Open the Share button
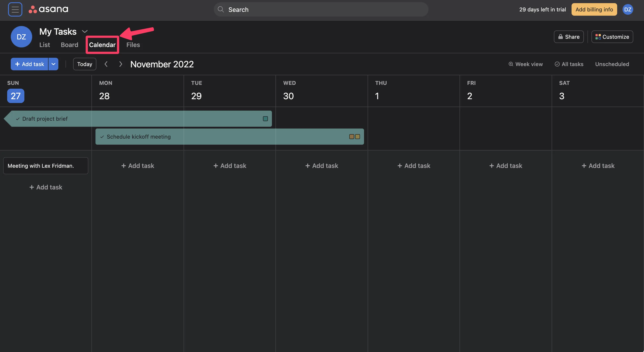The width and height of the screenshot is (644, 352). click(x=569, y=37)
